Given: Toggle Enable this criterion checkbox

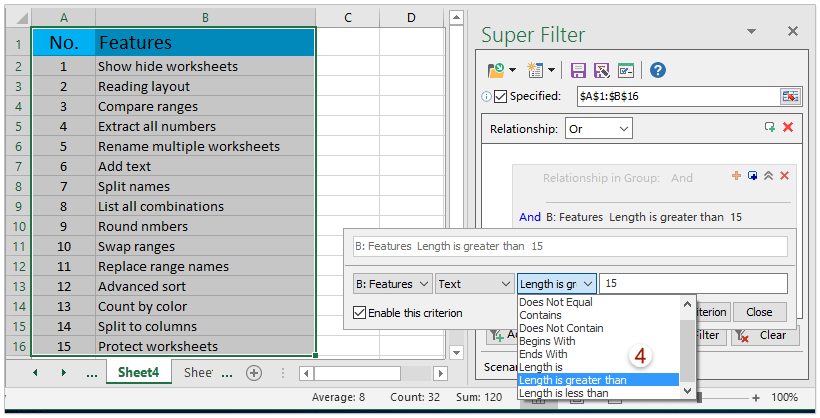Looking at the screenshot, I should pyautogui.click(x=360, y=313).
